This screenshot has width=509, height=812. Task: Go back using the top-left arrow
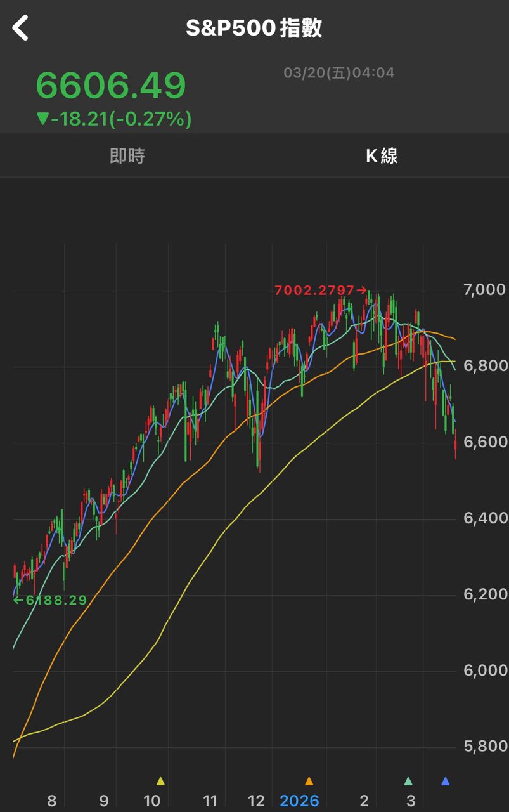coord(21,29)
